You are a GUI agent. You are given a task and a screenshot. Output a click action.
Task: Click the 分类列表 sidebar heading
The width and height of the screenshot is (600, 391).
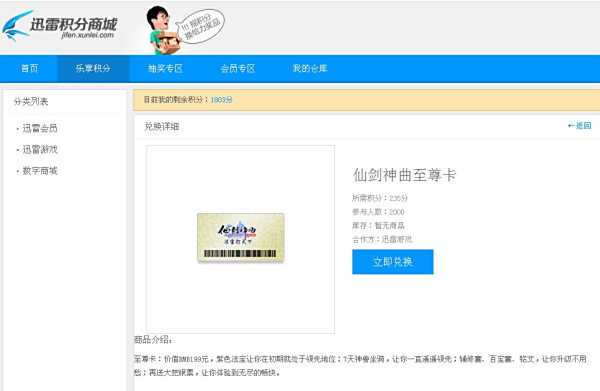[x=31, y=102]
